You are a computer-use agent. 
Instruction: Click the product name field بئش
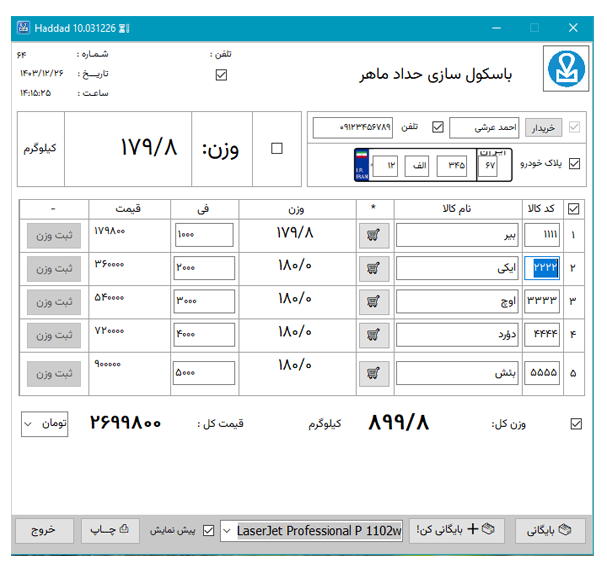[x=457, y=373]
